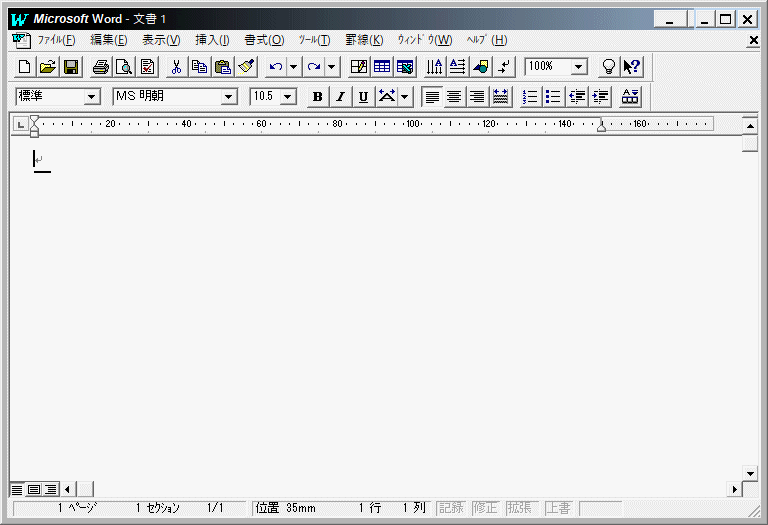Screen dimensions: 768x525
Task: Click the 記録 status bar indicator
Action: coord(451,508)
